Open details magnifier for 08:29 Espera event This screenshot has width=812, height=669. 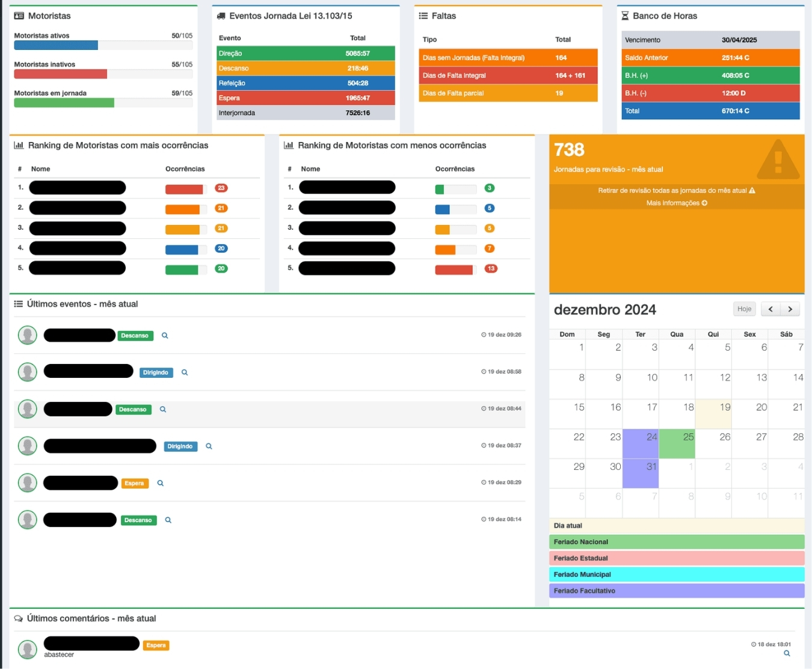[161, 483]
